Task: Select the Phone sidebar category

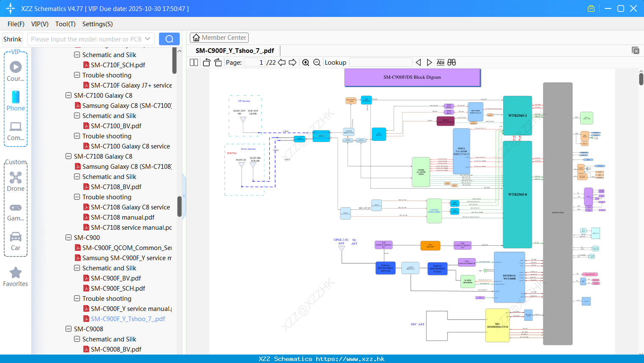Action: [x=16, y=101]
